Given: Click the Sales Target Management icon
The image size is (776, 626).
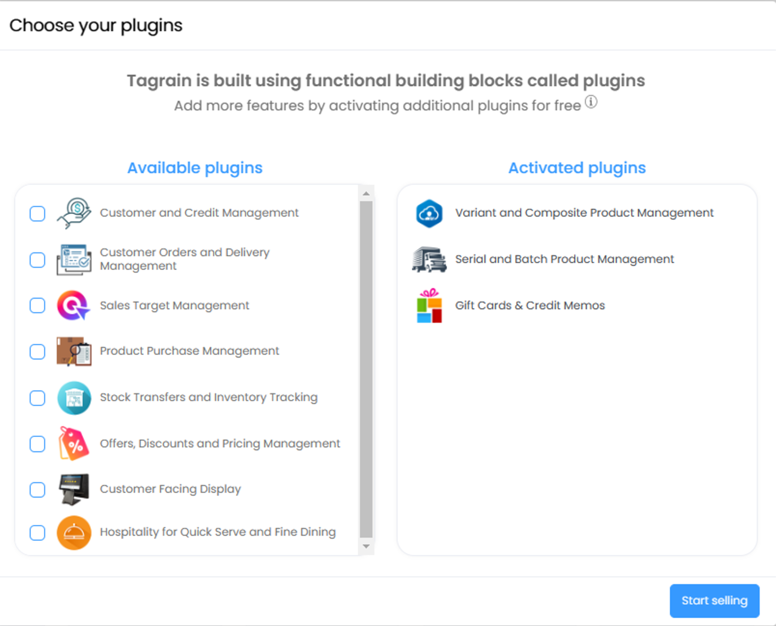Looking at the screenshot, I should (x=74, y=306).
